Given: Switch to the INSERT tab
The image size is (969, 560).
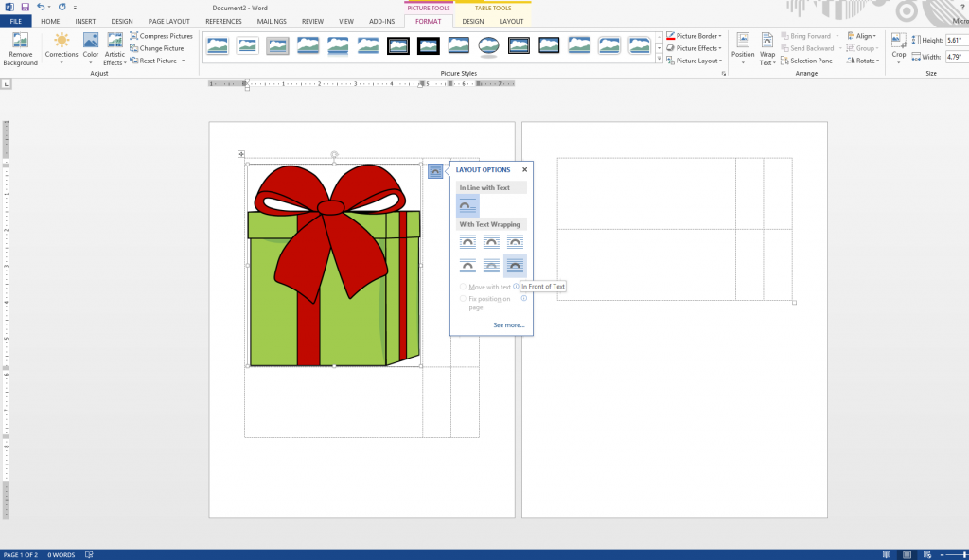Looking at the screenshot, I should 85,21.
